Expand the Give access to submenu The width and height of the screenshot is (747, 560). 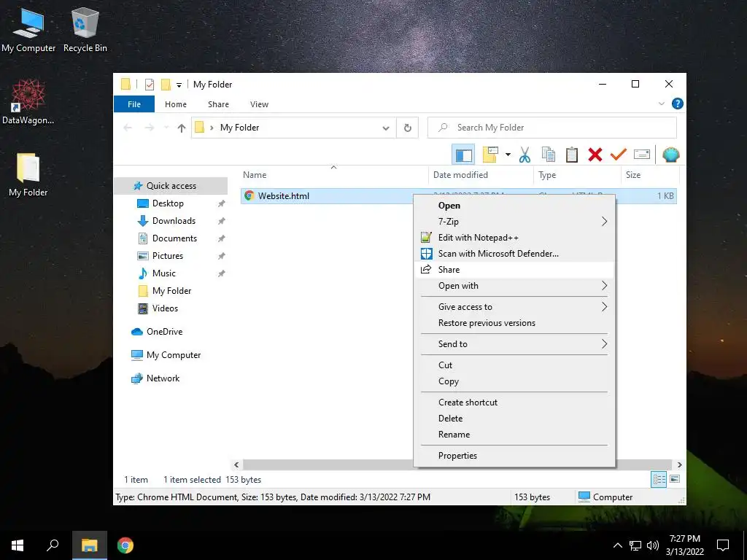pos(514,307)
